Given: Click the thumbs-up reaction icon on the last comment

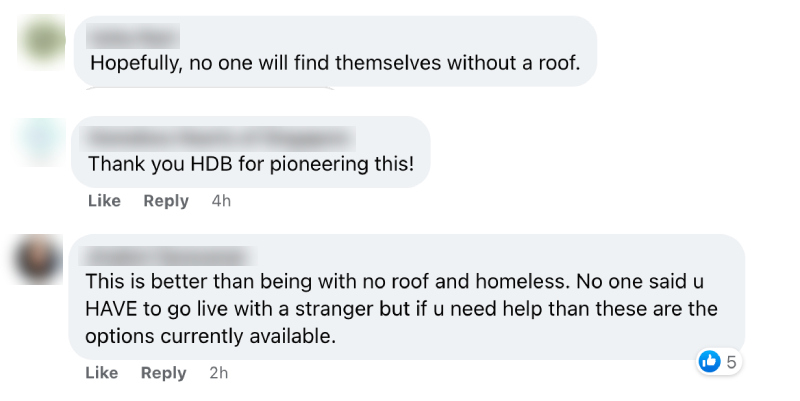Looking at the screenshot, I should 709,362.
